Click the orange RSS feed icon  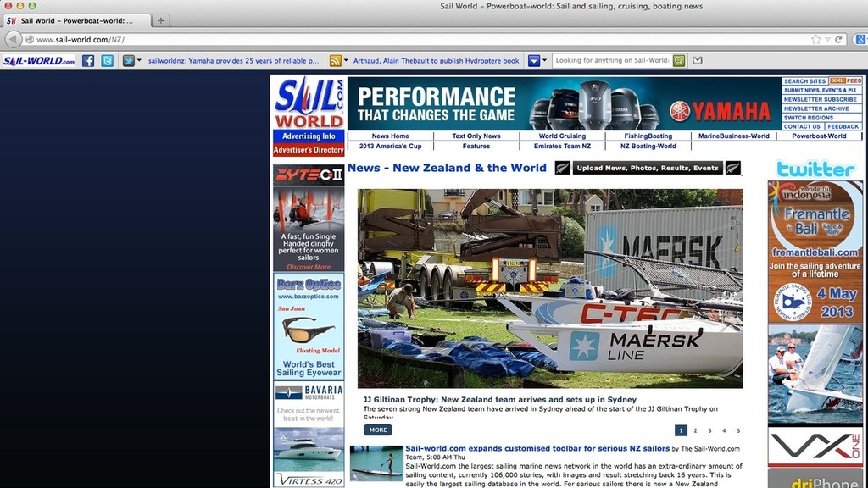[x=335, y=61]
